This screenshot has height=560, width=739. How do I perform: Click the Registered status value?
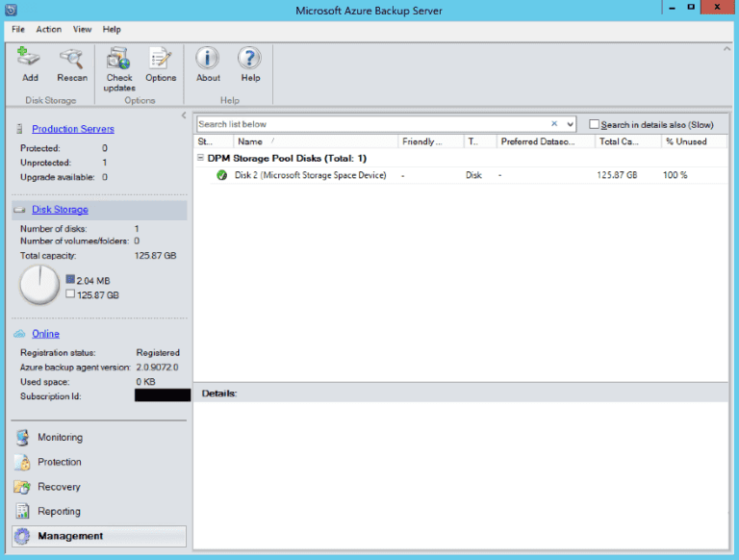[158, 352]
